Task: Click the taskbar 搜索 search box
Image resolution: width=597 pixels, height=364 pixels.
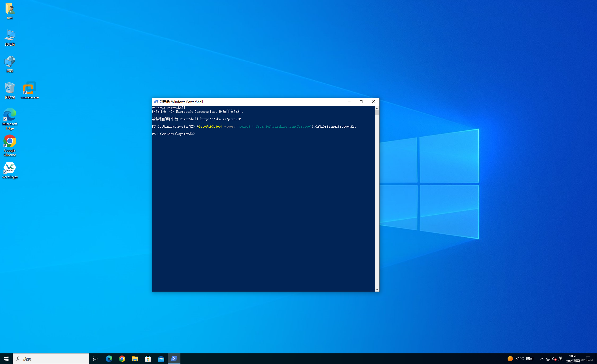Action: click(x=51, y=359)
